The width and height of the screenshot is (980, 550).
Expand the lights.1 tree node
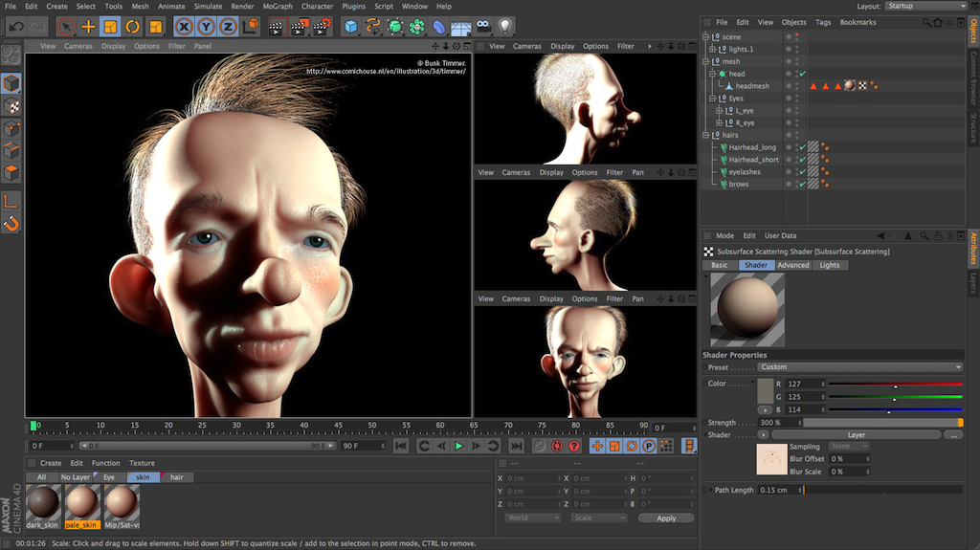pyautogui.click(x=712, y=50)
